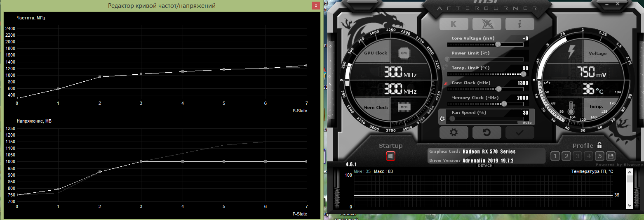Click the 4.6.1 version label
Viewport: 644px width, 220px height.
click(x=351, y=164)
